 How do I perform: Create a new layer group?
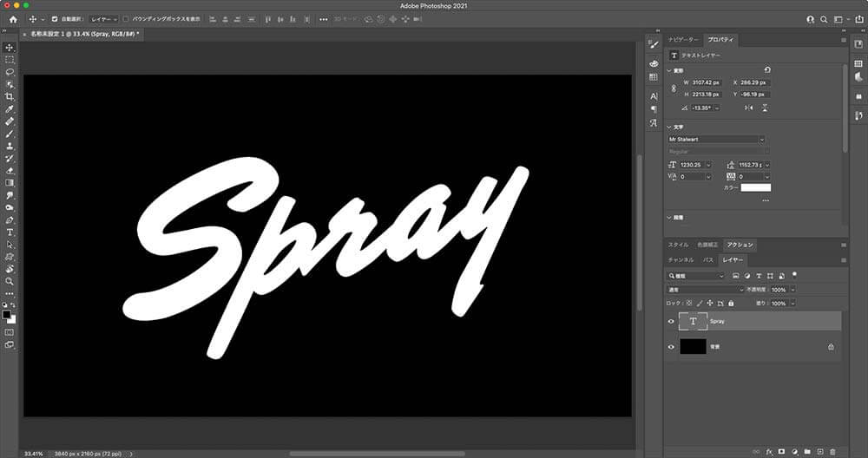pyautogui.click(x=807, y=452)
